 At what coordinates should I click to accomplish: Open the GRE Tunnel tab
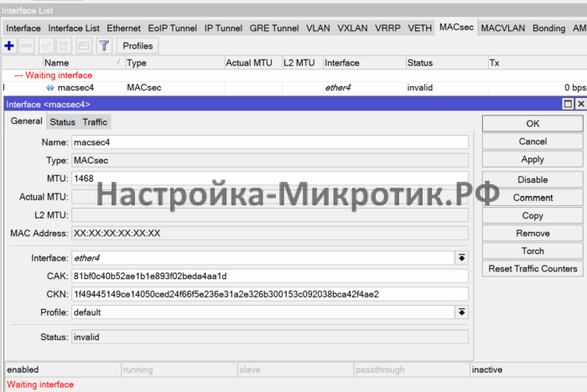tap(274, 28)
